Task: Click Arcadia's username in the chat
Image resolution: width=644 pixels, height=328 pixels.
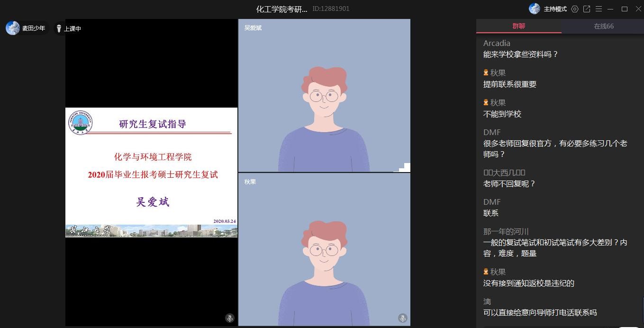Action: coord(497,43)
